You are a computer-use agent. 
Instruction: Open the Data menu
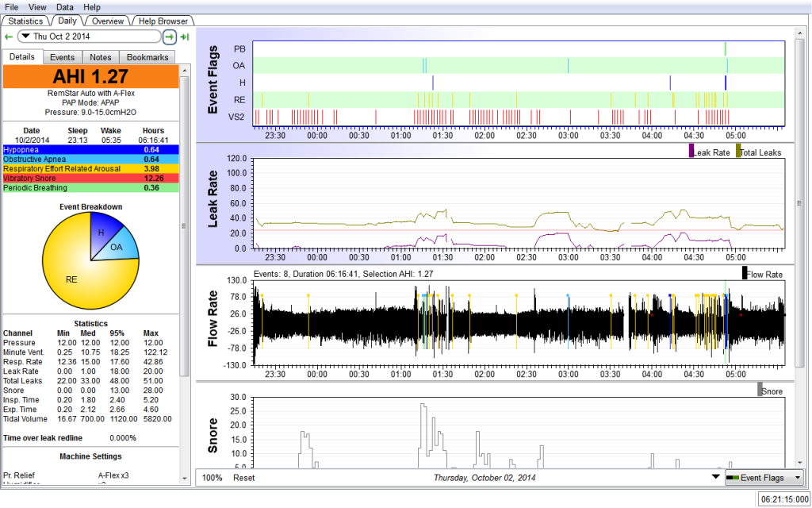click(x=65, y=6)
